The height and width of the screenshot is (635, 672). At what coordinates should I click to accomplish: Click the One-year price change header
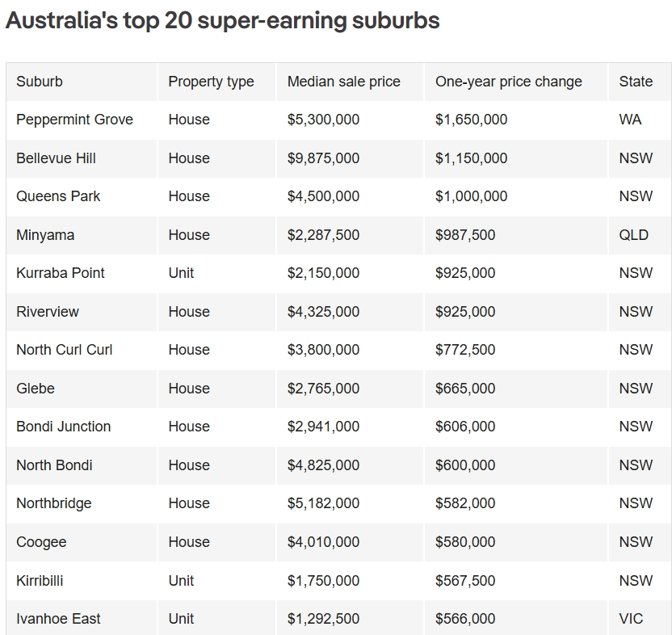tap(509, 82)
